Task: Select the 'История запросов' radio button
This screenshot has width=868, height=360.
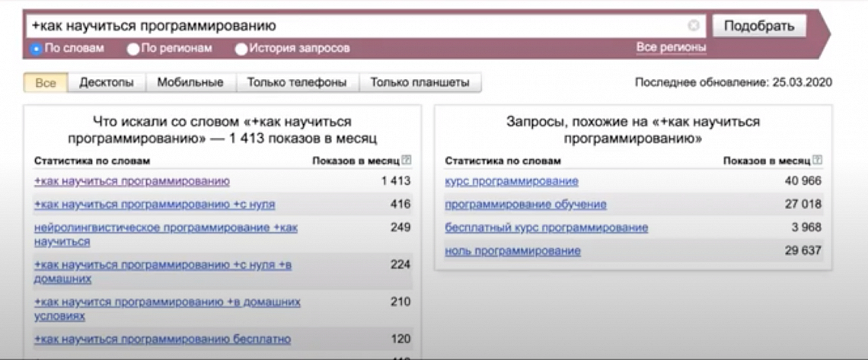Action: [241, 49]
